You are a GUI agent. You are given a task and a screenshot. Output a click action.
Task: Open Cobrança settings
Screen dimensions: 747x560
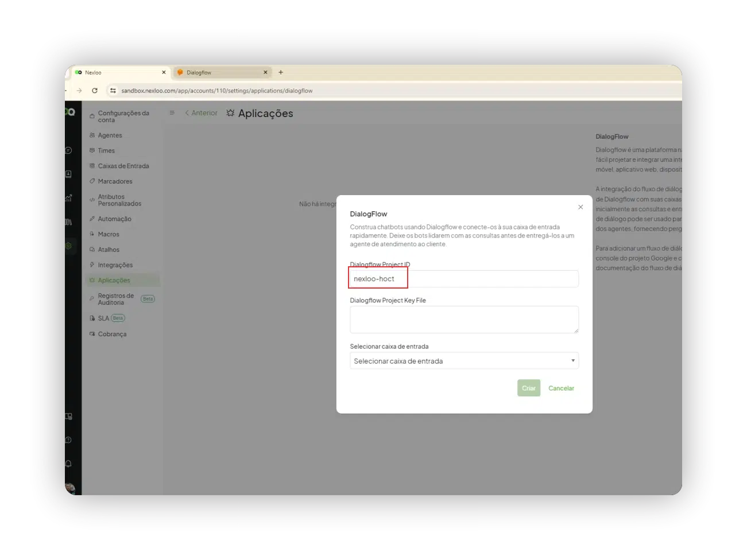(x=112, y=334)
